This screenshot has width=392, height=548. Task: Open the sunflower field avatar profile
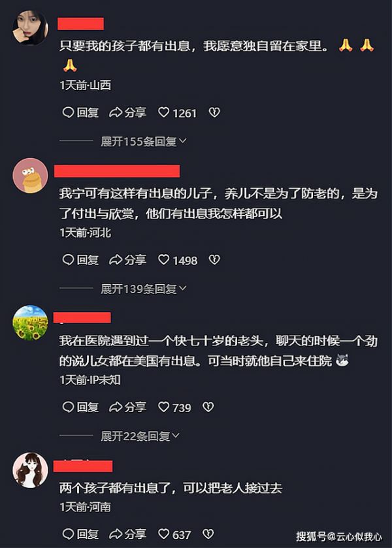click(31, 323)
